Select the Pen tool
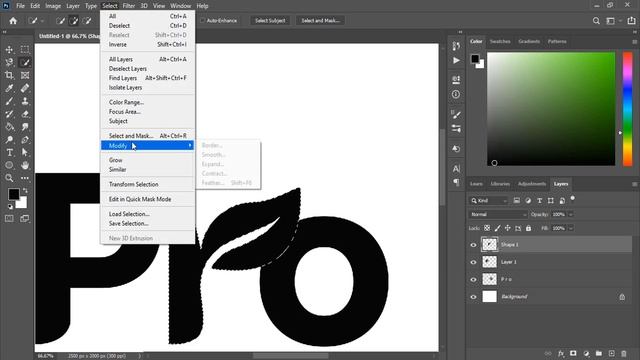Screen dimensions: 640x360 pyautogui.click(x=25, y=140)
